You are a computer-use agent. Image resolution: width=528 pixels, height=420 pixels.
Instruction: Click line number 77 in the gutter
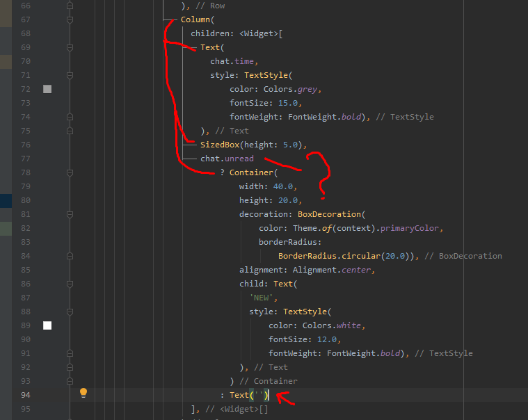point(26,159)
